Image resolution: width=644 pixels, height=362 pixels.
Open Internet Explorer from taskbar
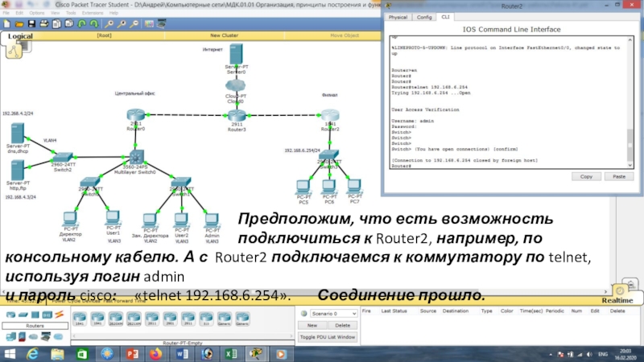[32, 354]
